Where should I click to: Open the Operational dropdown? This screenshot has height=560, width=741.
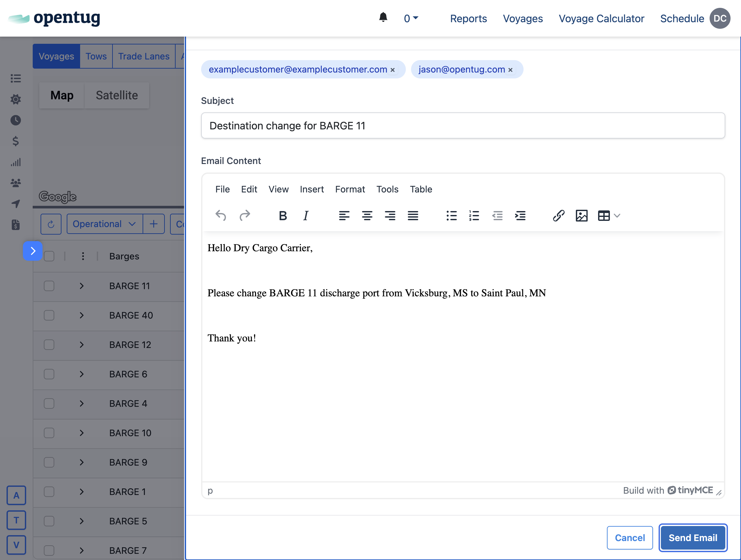click(104, 224)
